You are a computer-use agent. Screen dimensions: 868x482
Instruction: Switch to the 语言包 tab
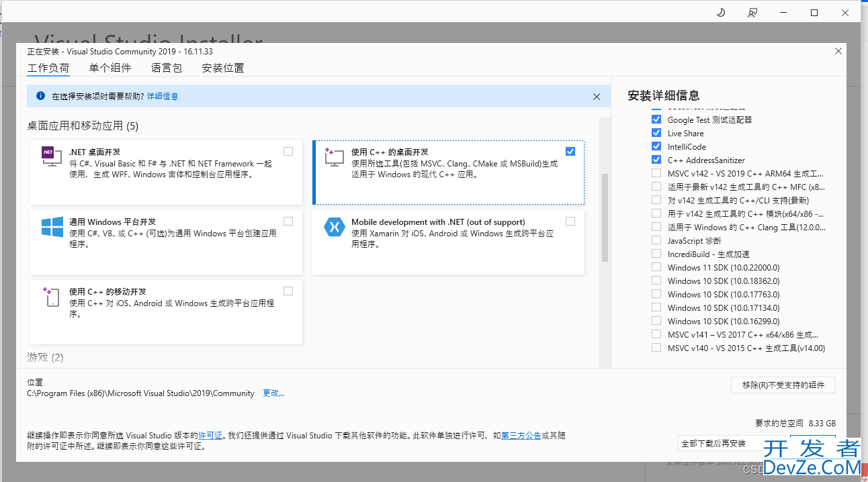point(167,68)
